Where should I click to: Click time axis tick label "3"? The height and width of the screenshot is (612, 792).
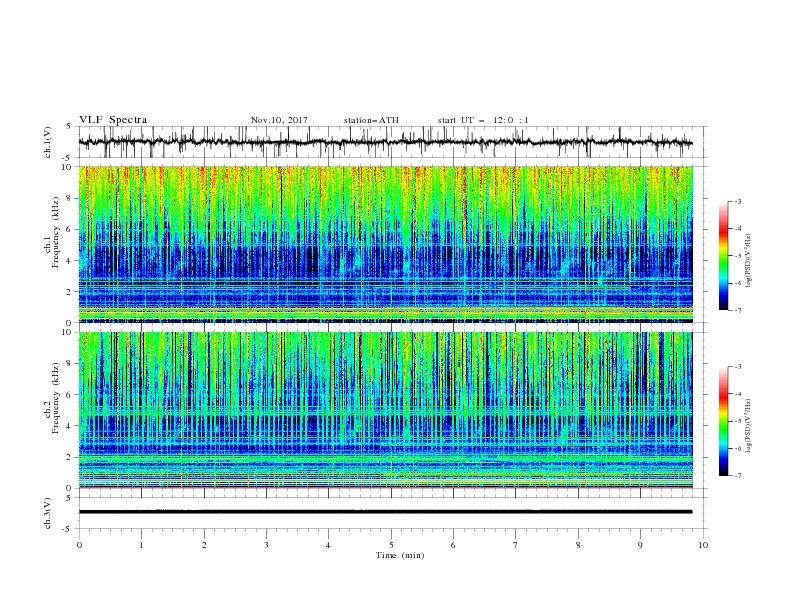(266, 545)
